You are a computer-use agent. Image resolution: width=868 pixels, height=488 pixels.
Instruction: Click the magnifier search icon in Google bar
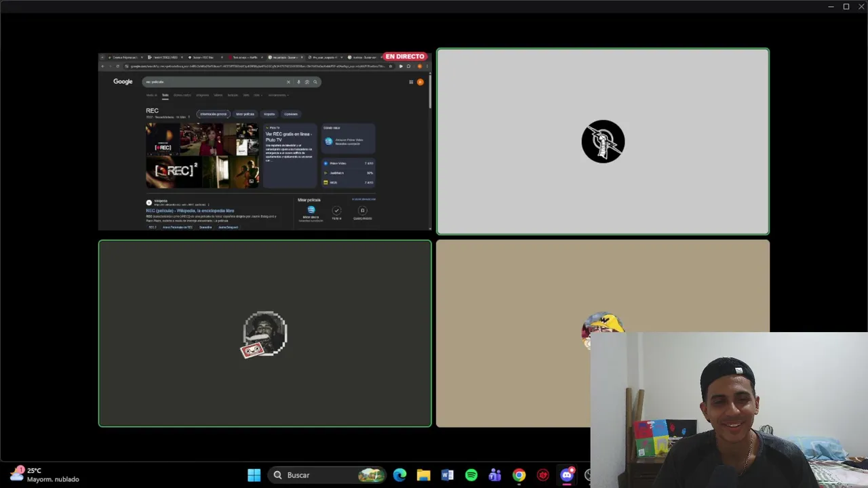pos(315,82)
